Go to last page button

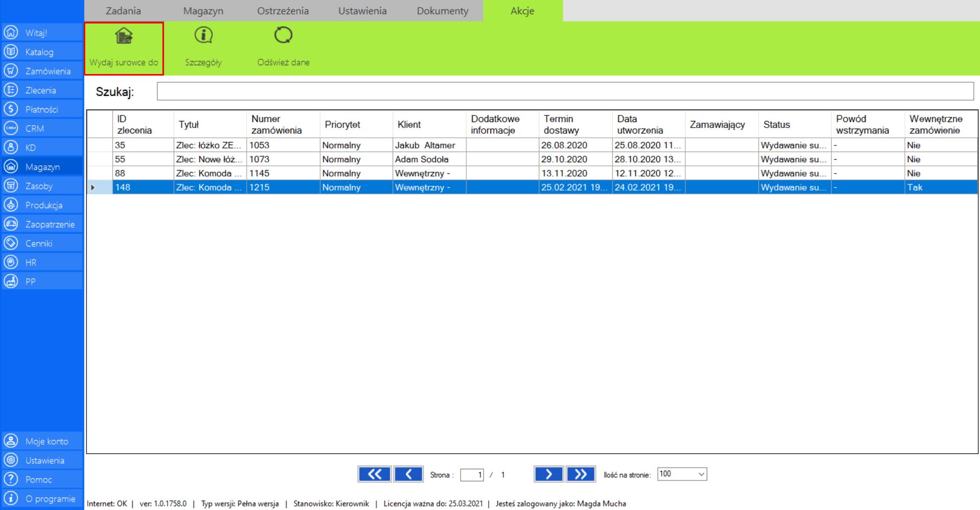pyautogui.click(x=581, y=474)
